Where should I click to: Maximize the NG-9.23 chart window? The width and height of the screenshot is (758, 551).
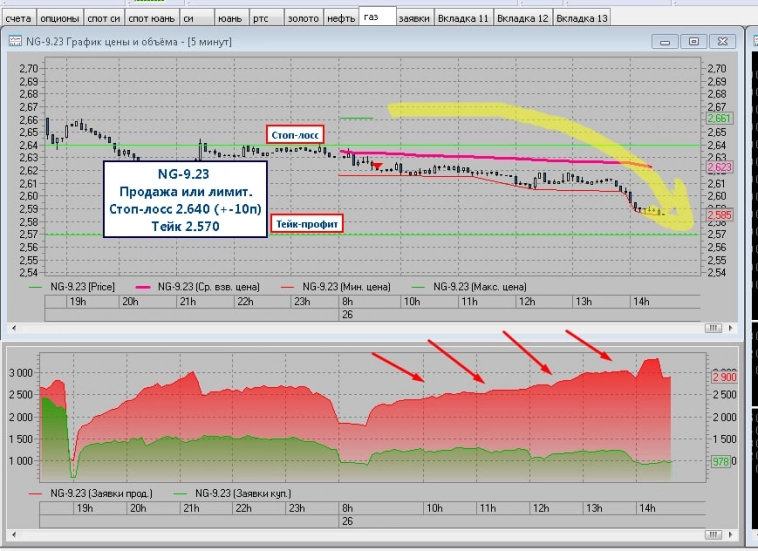pyautogui.click(x=694, y=41)
